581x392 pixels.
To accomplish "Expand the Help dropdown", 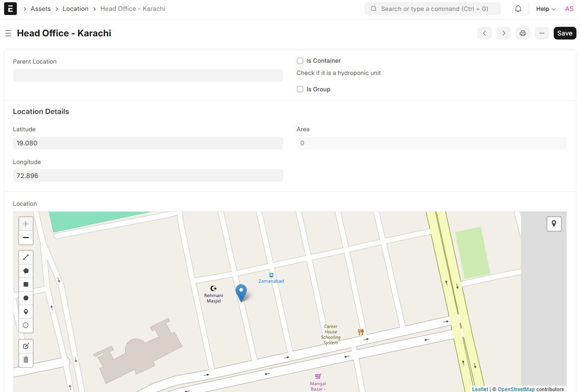I will pos(545,9).
